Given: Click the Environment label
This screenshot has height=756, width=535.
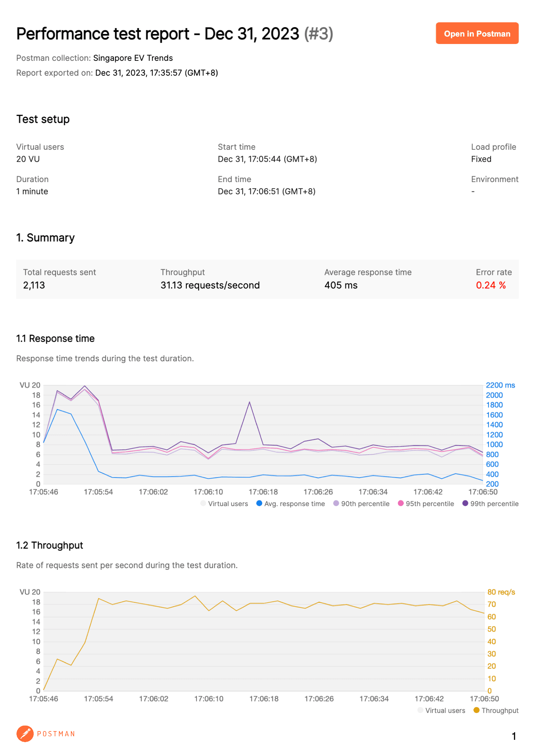Looking at the screenshot, I should tap(495, 179).
